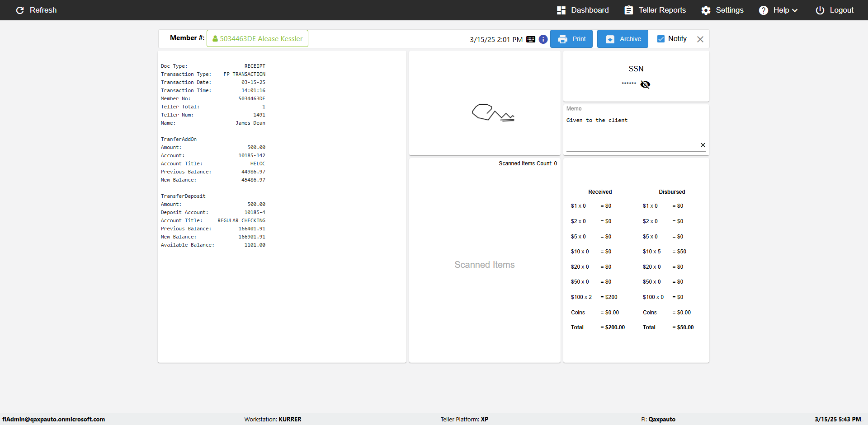The image size is (868, 425).
Task: Open Teller Reports clipboard icon
Action: tap(628, 10)
